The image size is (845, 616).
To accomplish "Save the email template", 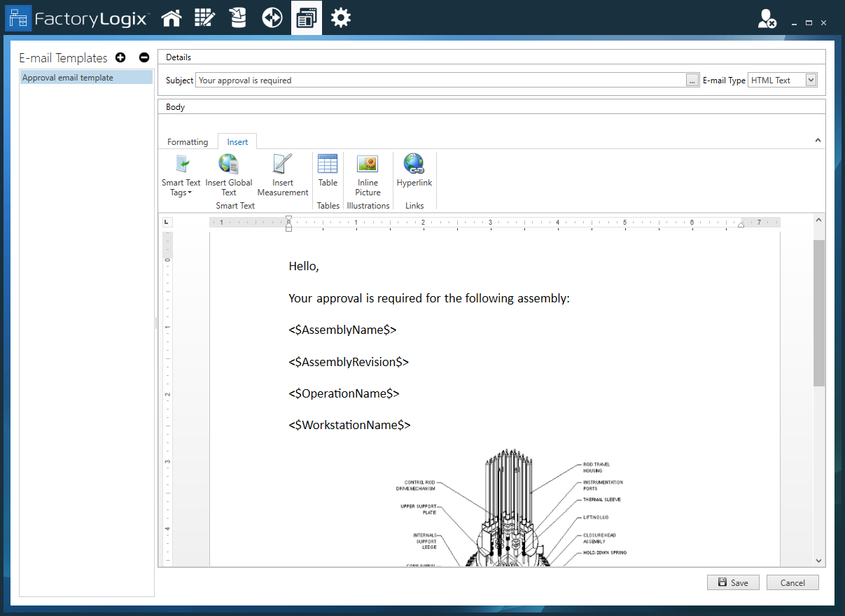I will tap(733, 582).
